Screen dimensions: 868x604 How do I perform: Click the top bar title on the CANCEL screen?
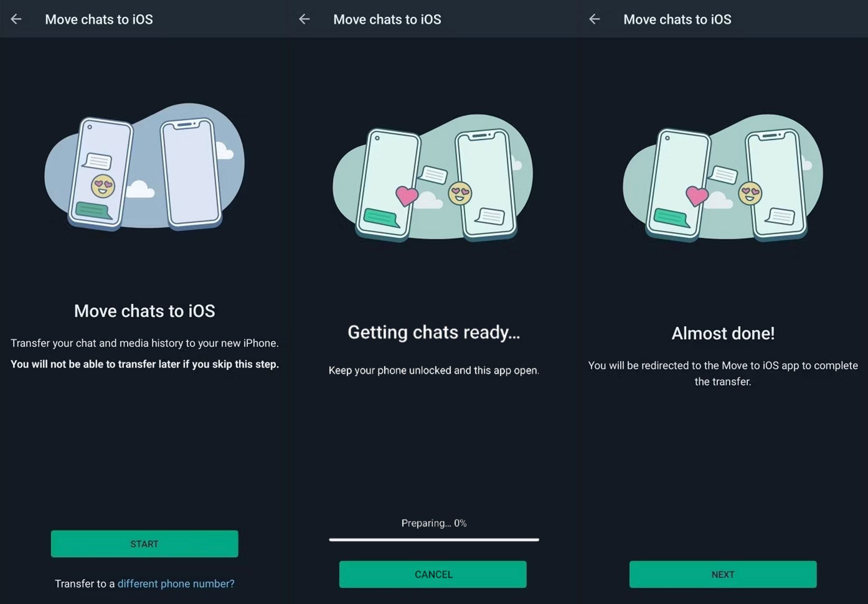pyautogui.click(x=387, y=19)
